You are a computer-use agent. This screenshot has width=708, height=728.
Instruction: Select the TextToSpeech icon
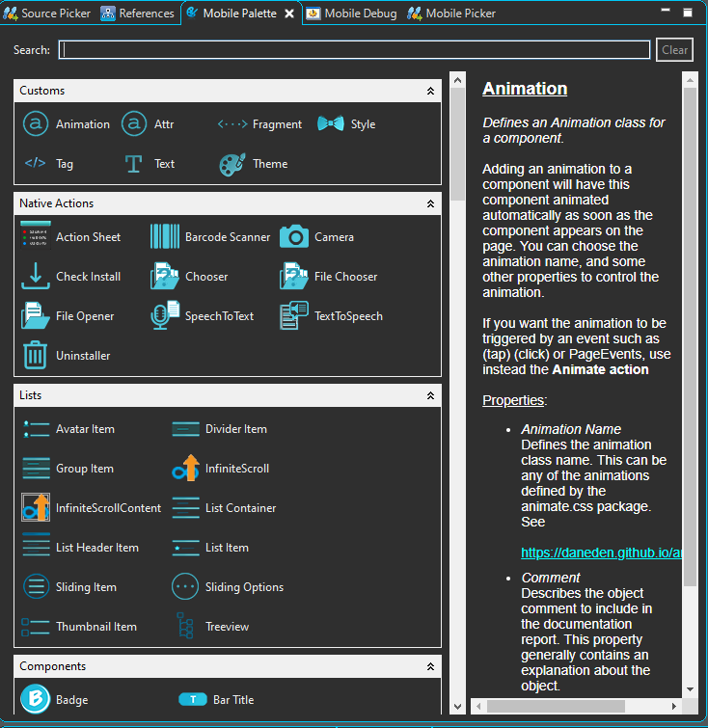(294, 315)
